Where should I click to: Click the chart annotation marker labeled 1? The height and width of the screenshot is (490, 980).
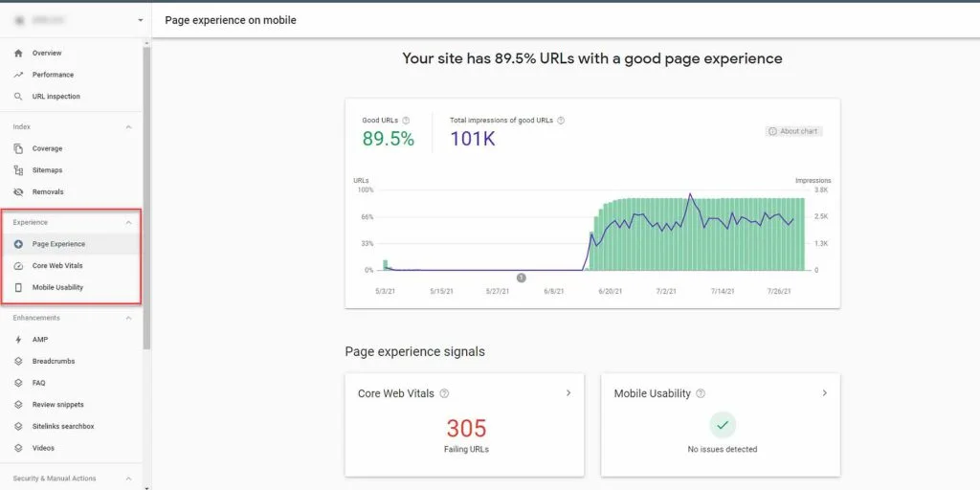[522, 278]
